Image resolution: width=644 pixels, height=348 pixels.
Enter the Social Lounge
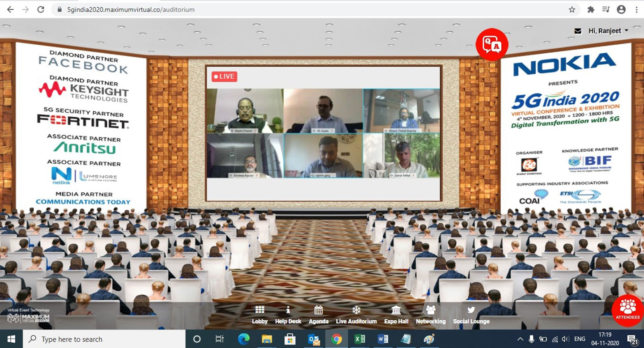click(471, 315)
